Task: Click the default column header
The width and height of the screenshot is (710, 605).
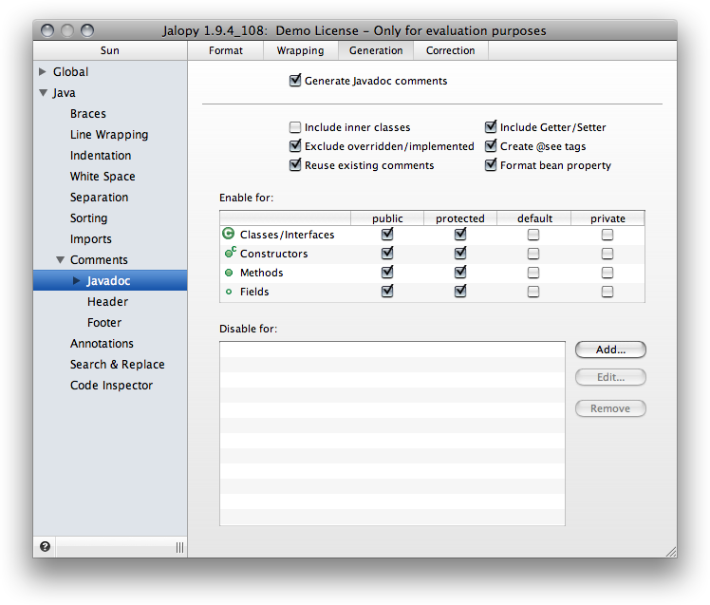Action: click(x=534, y=218)
